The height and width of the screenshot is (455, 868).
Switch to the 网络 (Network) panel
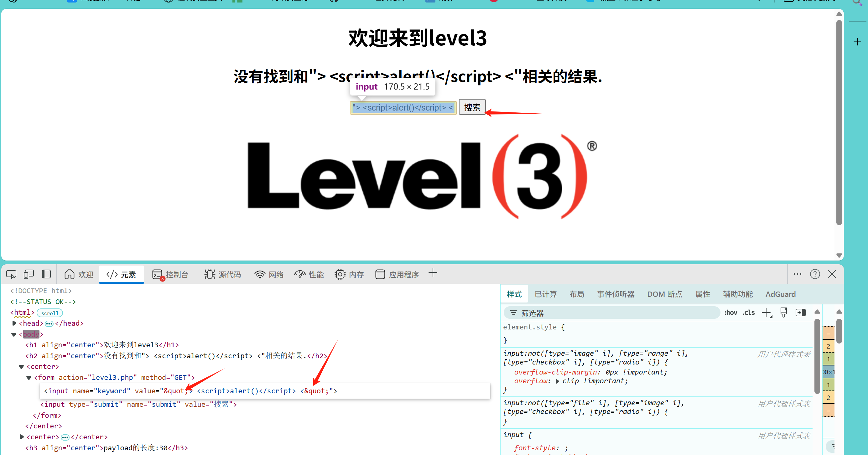[269, 274]
